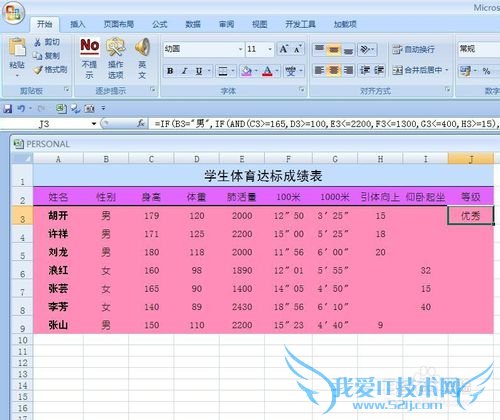Click the fx insert function icon
This screenshot has width=500, height=420.
141,124
